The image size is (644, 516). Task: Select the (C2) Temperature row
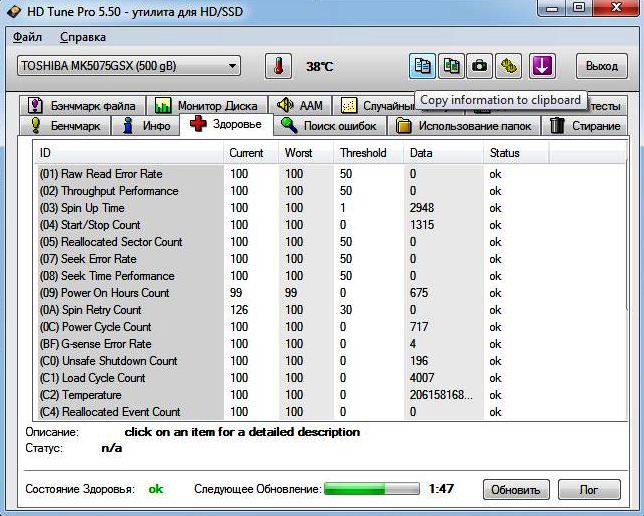(x=331, y=395)
